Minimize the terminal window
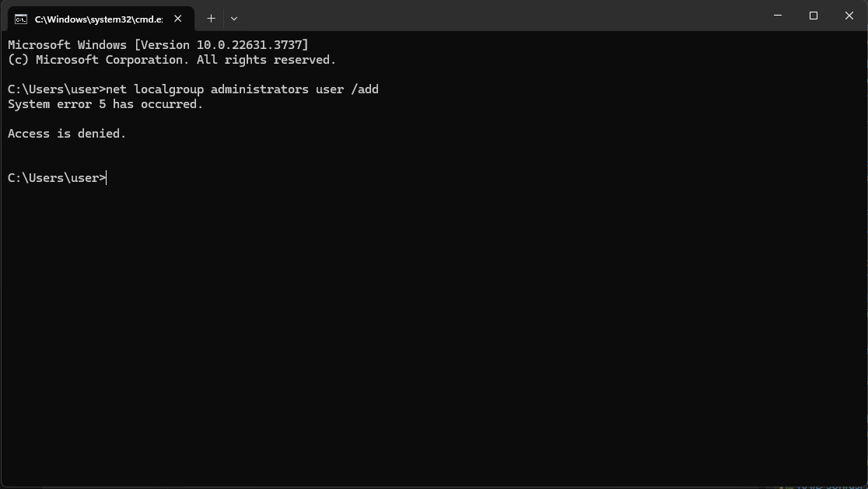The width and height of the screenshot is (868, 489). pos(779,16)
